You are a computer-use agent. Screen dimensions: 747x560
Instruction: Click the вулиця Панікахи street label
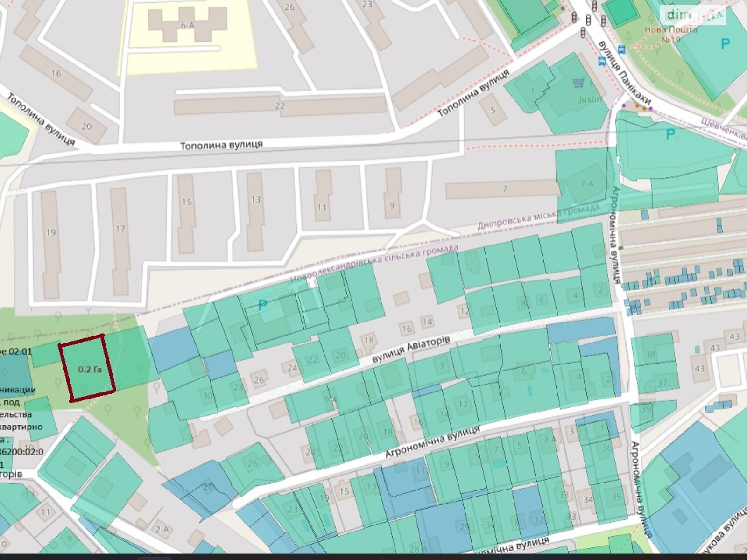[x=624, y=73]
